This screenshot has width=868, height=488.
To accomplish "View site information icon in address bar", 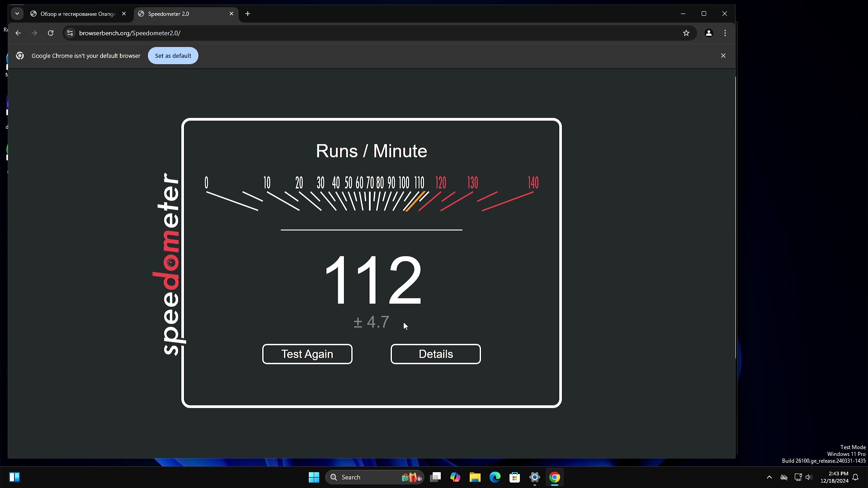I will (x=70, y=33).
